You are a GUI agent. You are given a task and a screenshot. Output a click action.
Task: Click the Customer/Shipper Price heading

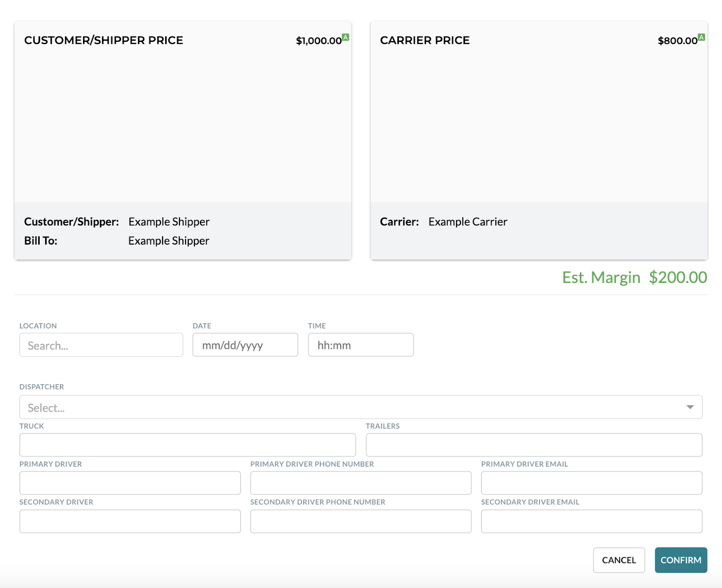[104, 40]
